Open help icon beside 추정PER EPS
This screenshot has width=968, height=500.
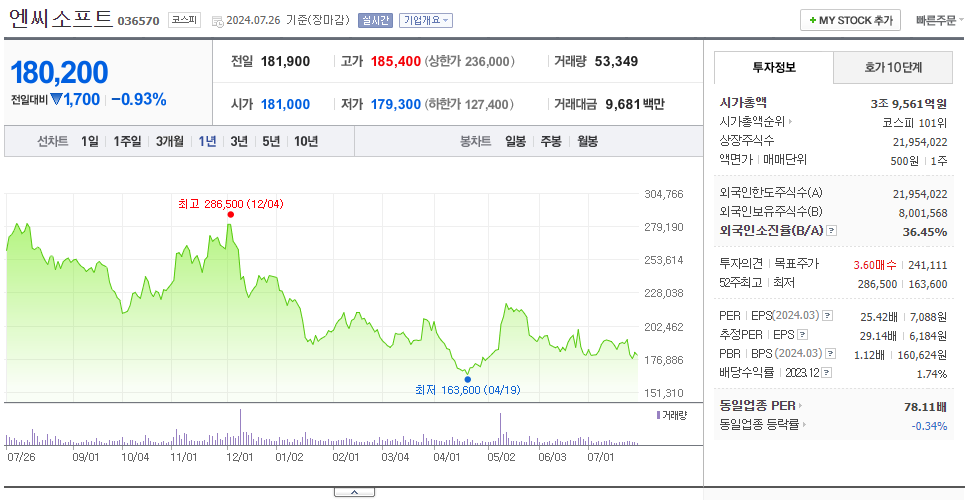point(802,335)
